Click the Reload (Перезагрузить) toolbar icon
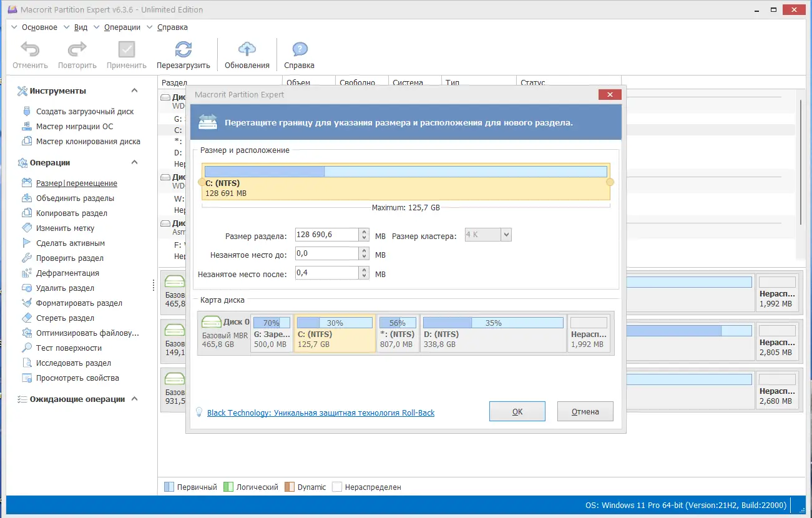The width and height of the screenshot is (812, 518). click(183, 50)
